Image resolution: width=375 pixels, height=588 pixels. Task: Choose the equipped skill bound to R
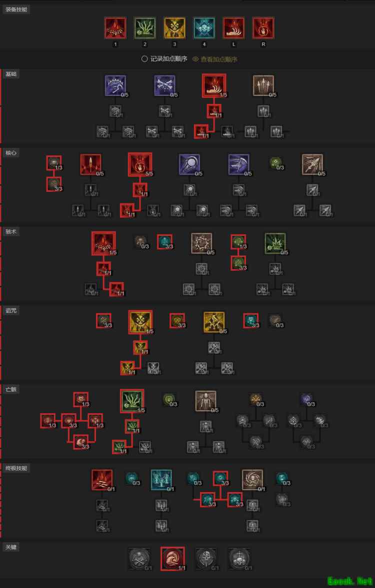point(263,28)
